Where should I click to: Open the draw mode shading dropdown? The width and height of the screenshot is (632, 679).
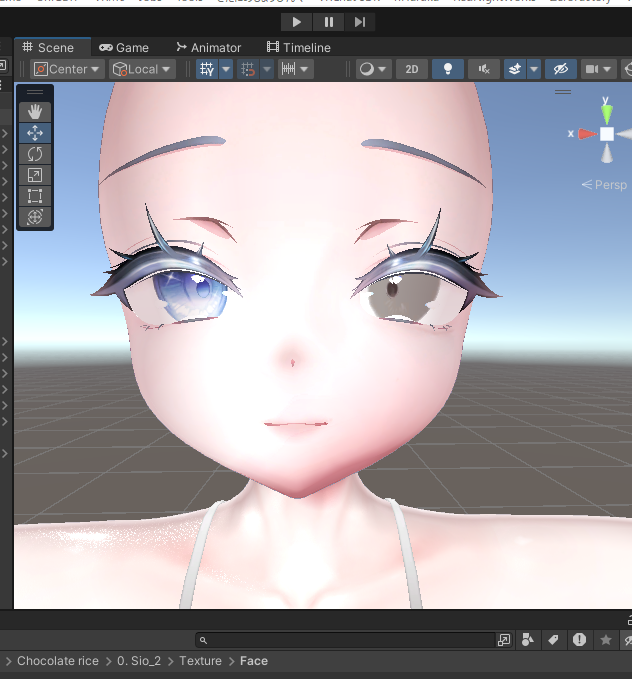pos(373,69)
